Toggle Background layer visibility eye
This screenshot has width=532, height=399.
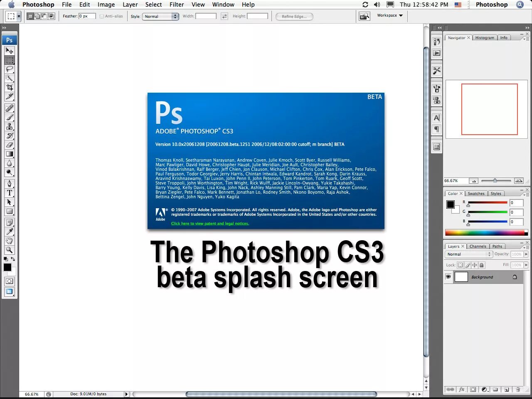[448, 277]
